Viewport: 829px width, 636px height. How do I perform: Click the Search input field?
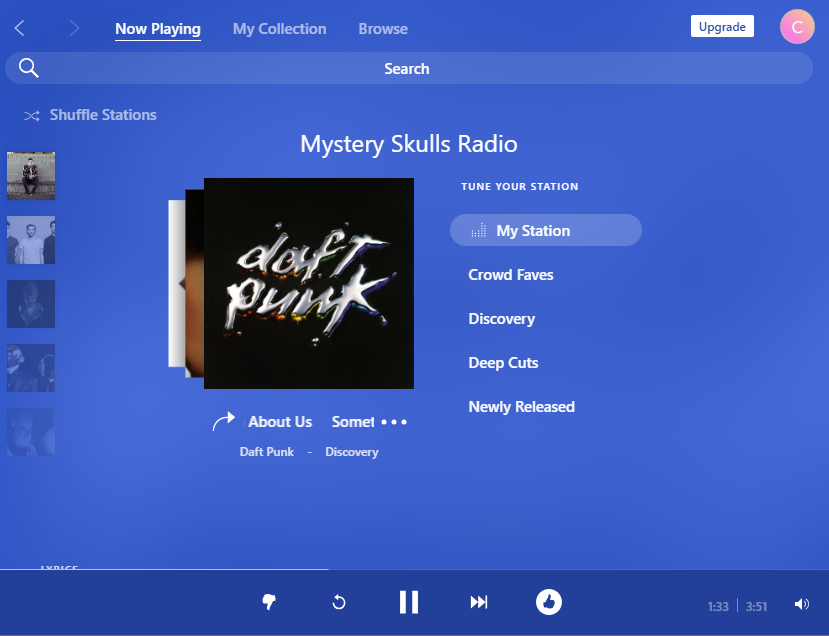(408, 68)
